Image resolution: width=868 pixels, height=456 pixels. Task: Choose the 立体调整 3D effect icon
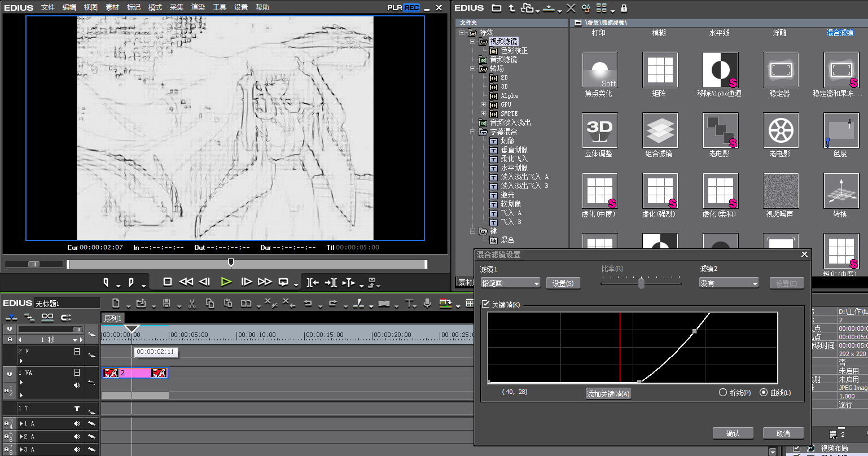coord(599,130)
